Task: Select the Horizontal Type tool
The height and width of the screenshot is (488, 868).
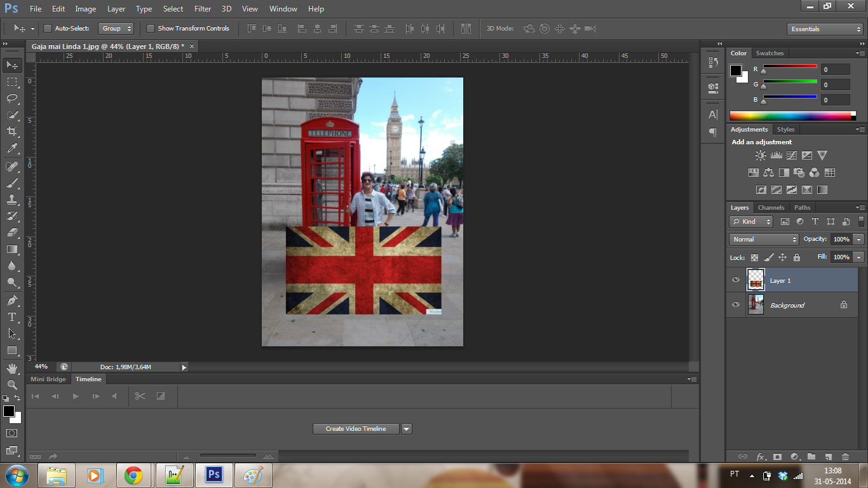Action: (12, 317)
